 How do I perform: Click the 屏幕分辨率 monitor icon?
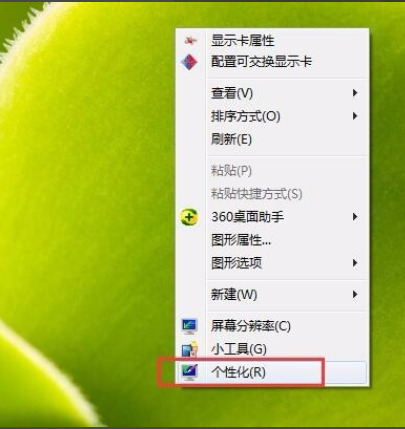[189, 326]
